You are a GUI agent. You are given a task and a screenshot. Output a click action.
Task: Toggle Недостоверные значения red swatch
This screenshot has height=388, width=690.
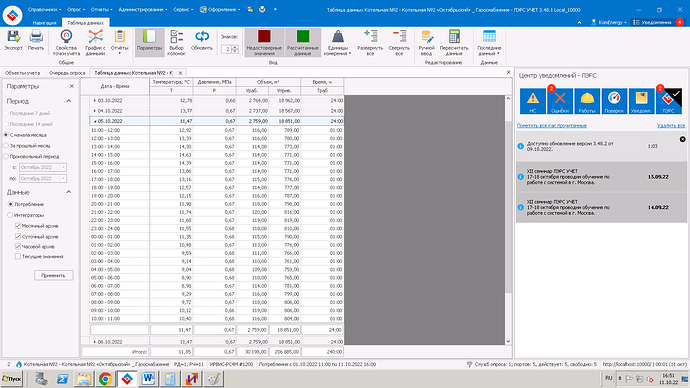tap(264, 43)
